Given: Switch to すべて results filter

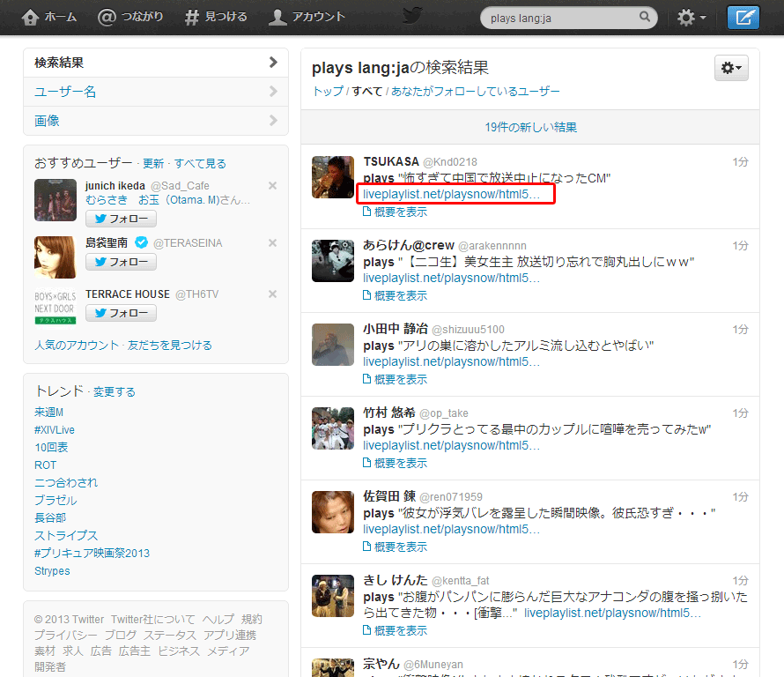Looking at the screenshot, I should point(367,91).
